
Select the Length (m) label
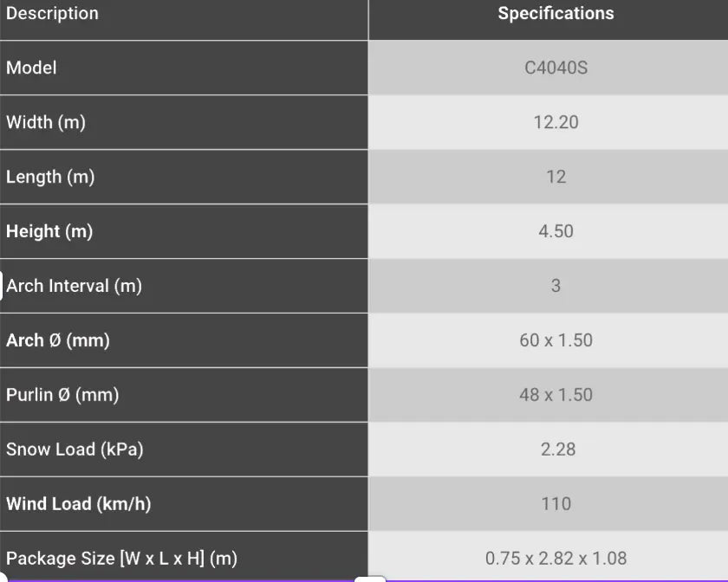tap(50, 177)
